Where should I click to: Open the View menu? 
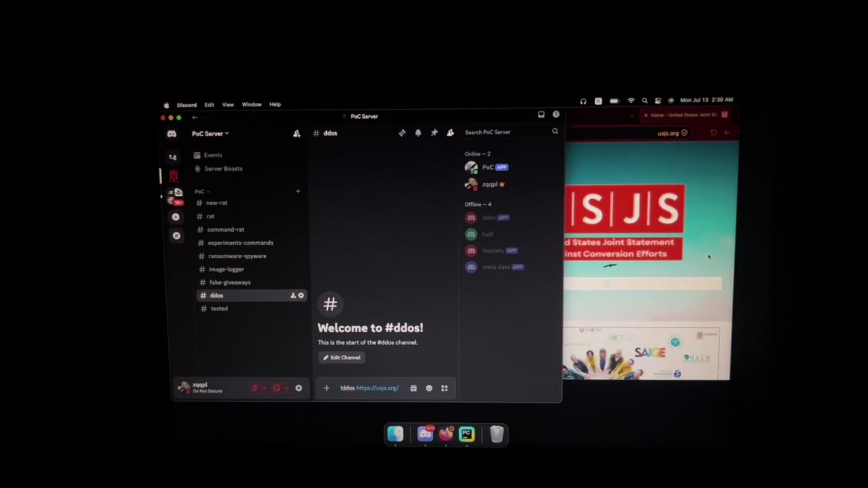[x=228, y=105]
